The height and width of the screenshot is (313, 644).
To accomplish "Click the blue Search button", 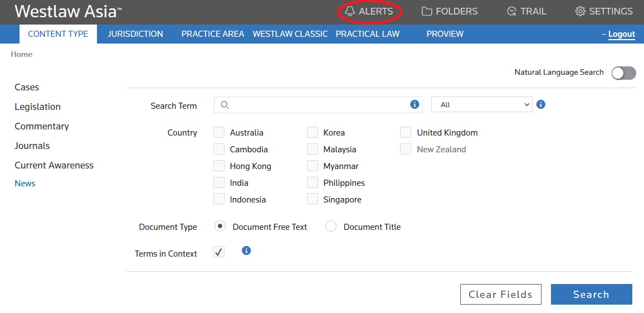I will pyautogui.click(x=592, y=294).
